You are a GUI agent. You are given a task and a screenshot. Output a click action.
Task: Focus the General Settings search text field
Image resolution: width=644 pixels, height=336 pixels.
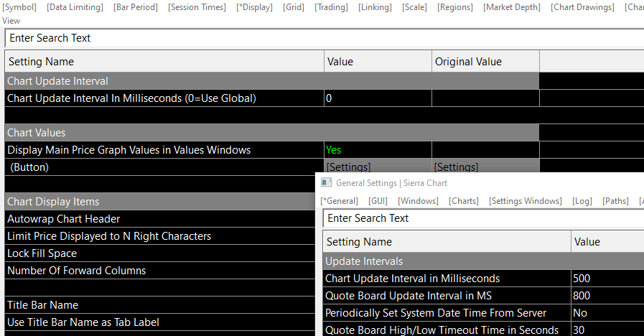point(483,218)
